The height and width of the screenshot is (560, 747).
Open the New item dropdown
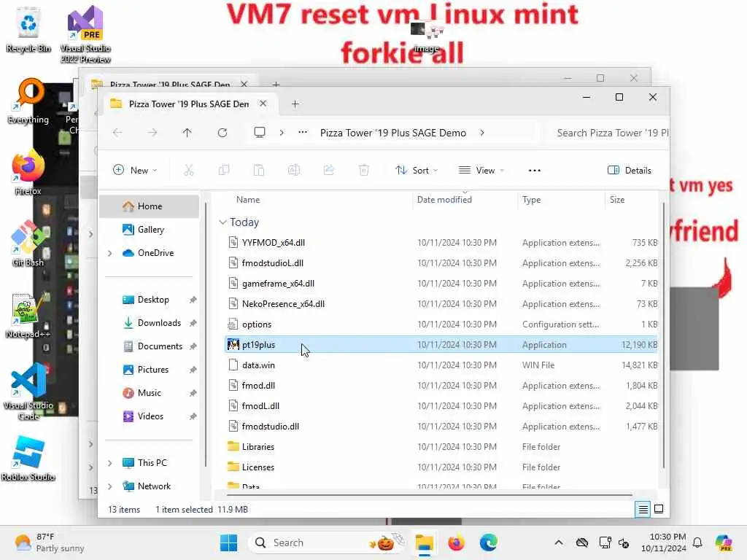coord(135,170)
